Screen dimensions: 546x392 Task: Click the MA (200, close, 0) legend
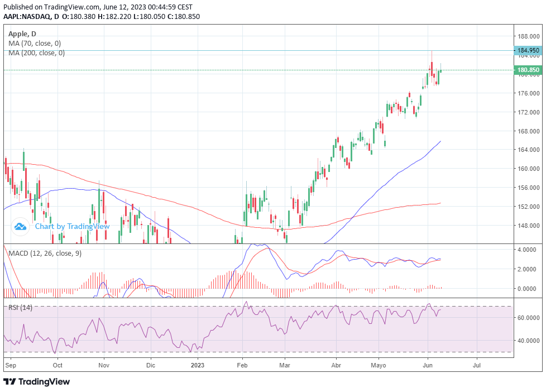36,53
